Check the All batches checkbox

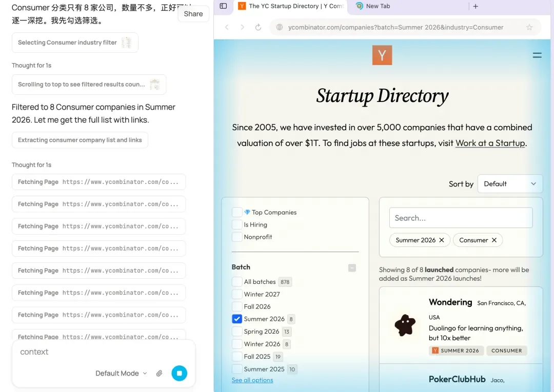click(236, 281)
